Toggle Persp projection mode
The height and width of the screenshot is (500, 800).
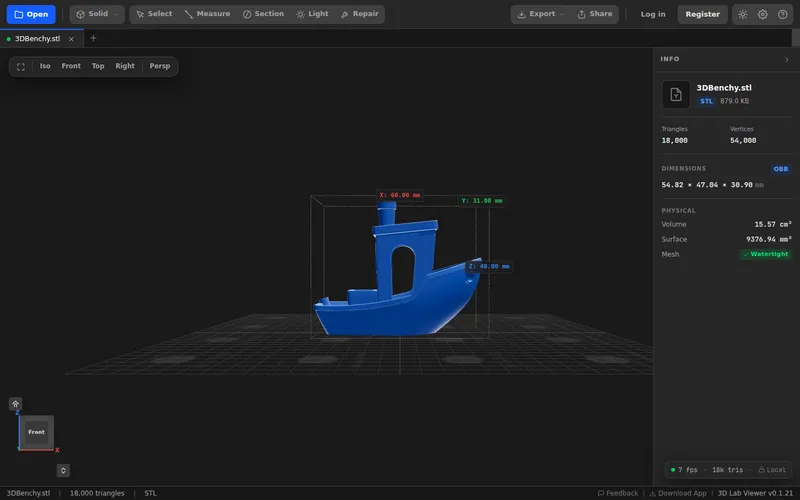(160, 66)
